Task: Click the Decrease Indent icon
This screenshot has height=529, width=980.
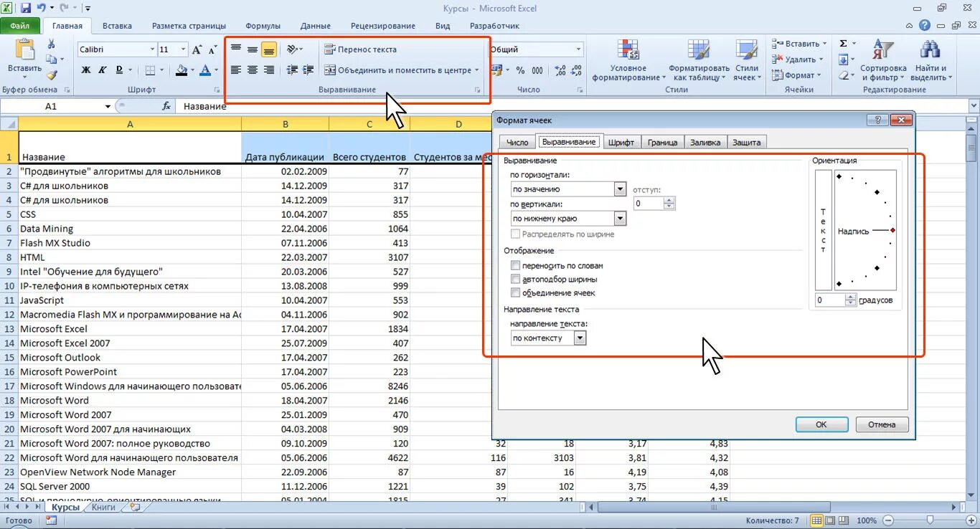Action: pos(292,70)
